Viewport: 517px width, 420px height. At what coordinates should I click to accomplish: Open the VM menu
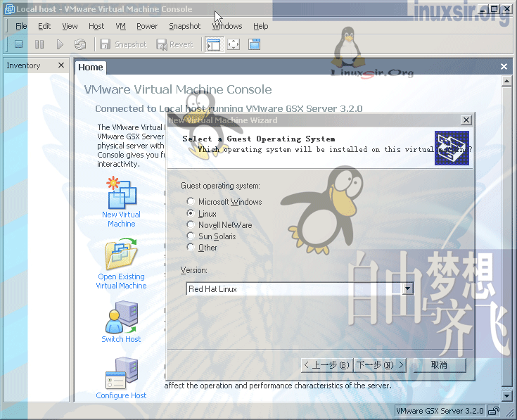coord(121,26)
